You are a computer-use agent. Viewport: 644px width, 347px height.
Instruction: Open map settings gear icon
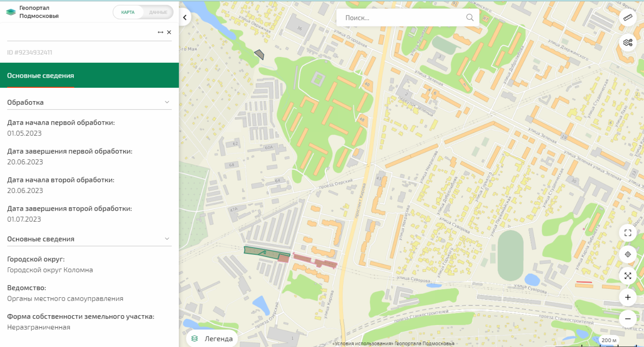pos(628,42)
